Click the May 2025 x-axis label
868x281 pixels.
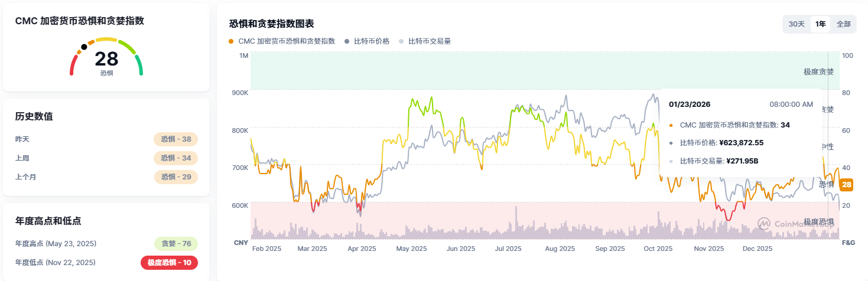point(411,249)
